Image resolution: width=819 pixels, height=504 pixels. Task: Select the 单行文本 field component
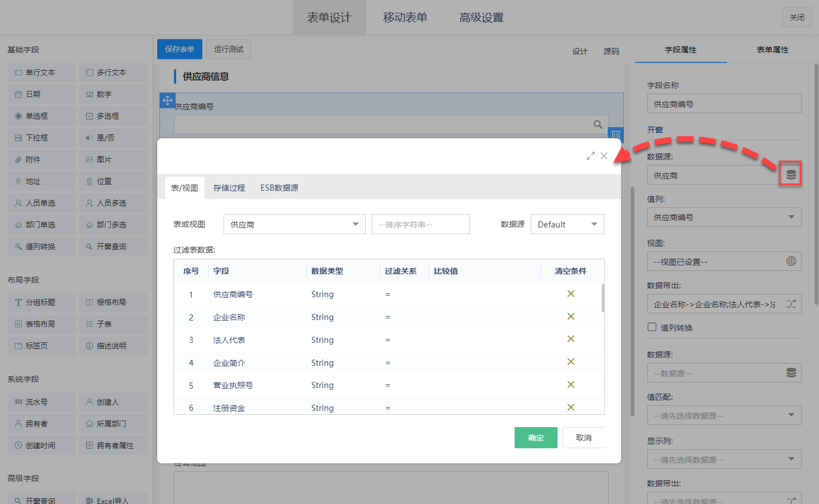coord(42,72)
